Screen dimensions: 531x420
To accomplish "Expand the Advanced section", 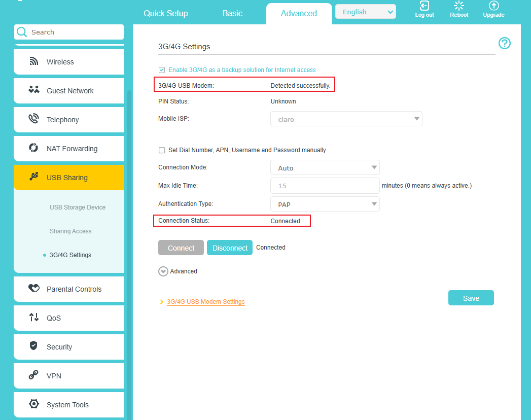I will click(x=178, y=271).
